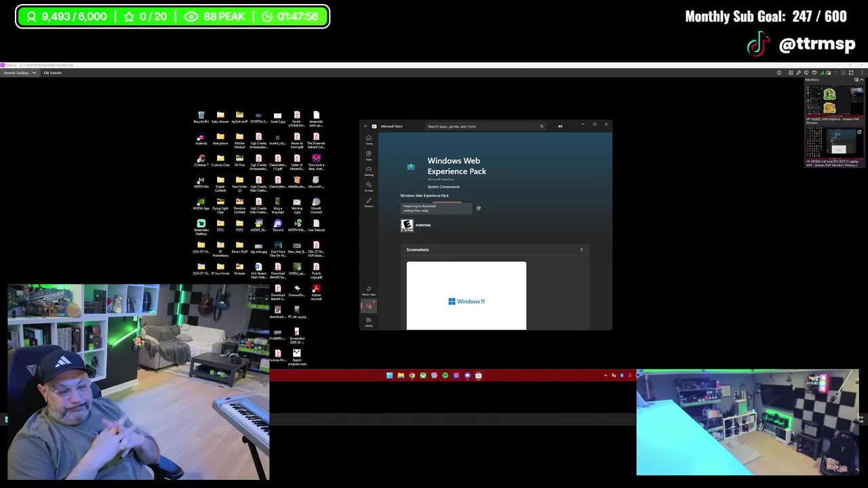868x488 pixels.
Task: Select Streamlabs Desktop shortcut
Action: pyautogui.click(x=201, y=227)
